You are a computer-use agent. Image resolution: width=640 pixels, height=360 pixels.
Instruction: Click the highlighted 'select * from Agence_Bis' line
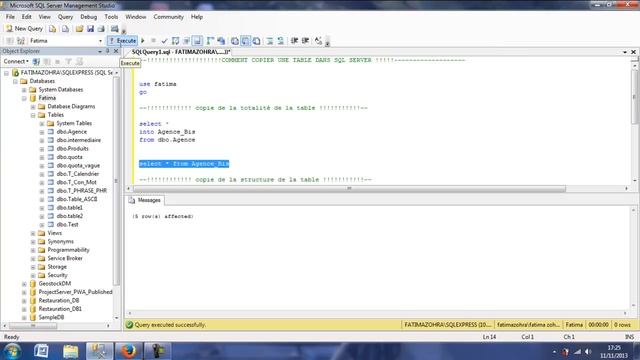184,164
